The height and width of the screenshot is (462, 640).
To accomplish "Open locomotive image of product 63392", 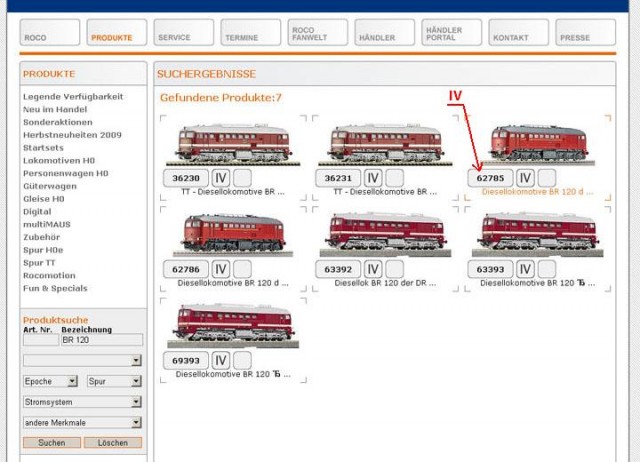I will coord(385,235).
